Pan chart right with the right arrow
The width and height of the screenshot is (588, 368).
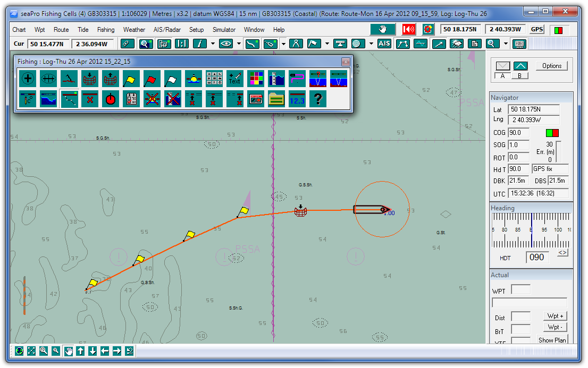pos(117,351)
